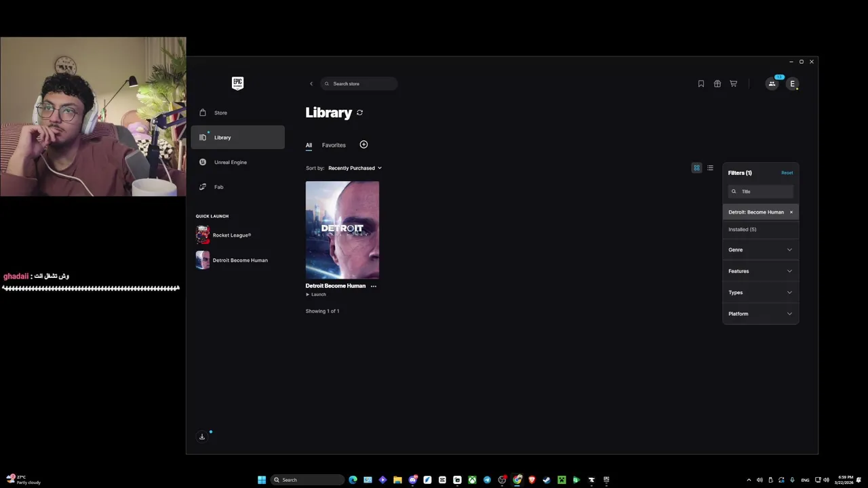
Task: Open the Windows Start menu
Action: click(262, 480)
